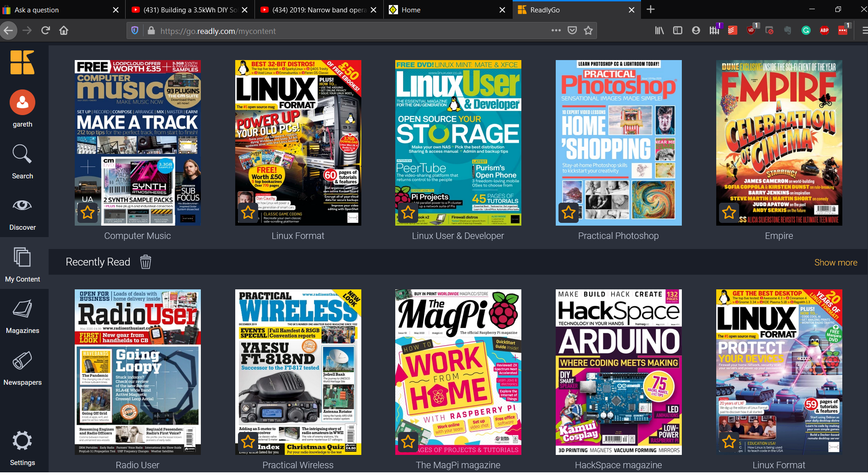Open the HackSpace magazine cover
The image size is (868, 476).
pos(619,372)
